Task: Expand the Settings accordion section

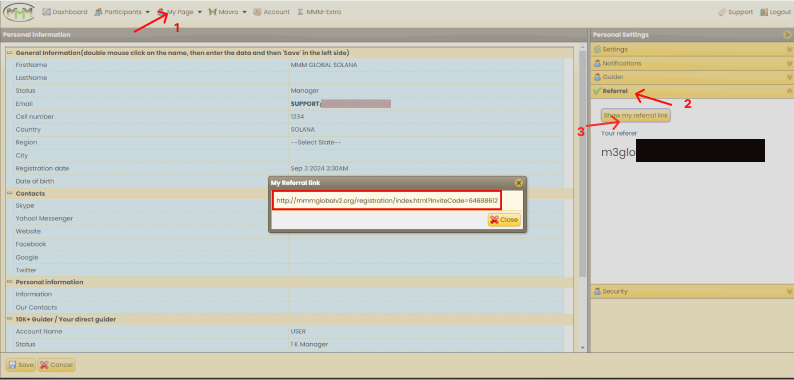Action: click(692, 50)
